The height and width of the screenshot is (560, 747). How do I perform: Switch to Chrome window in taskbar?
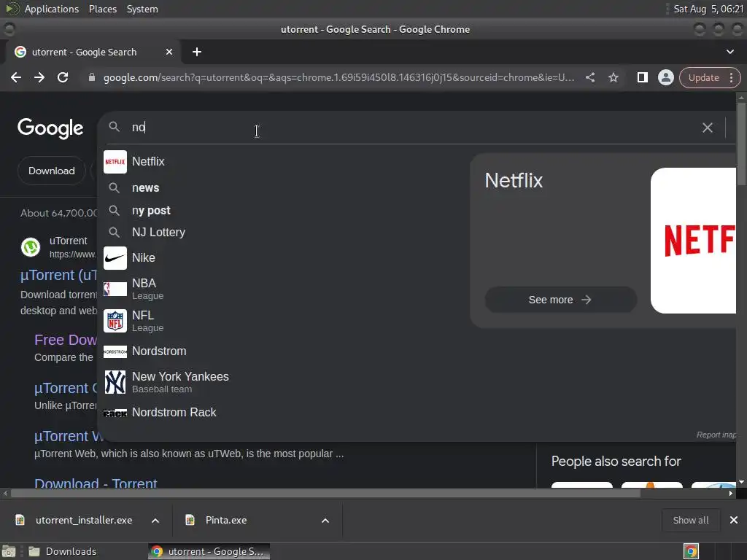tap(209, 551)
